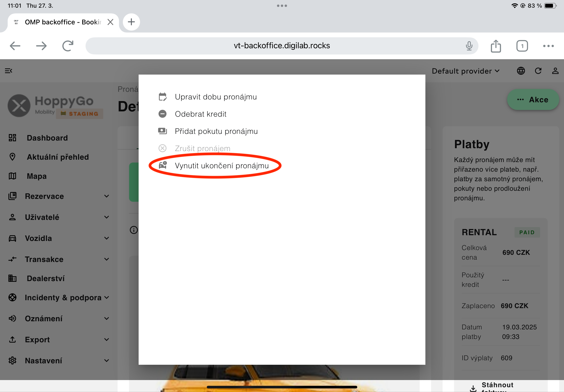
Task: Tap microphone icon in address bar
Action: coord(469,46)
